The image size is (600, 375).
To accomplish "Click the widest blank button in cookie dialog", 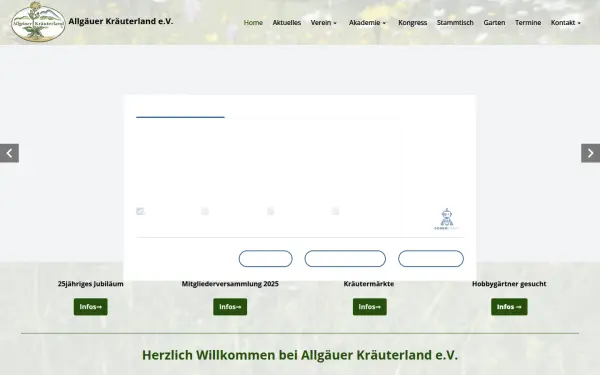I will coord(345,259).
